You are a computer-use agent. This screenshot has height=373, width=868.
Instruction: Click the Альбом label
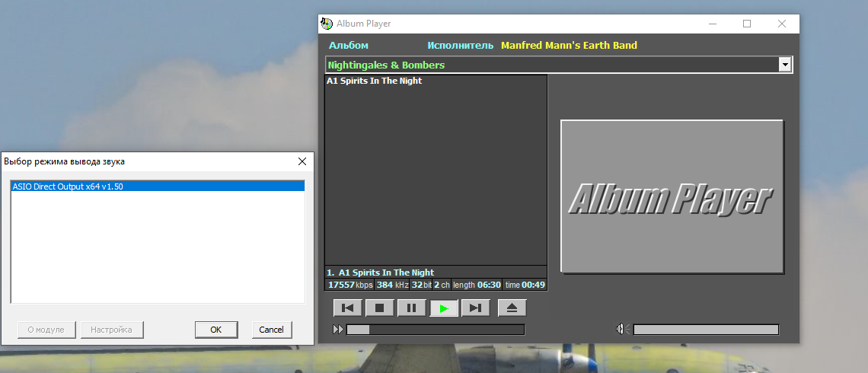348,46
